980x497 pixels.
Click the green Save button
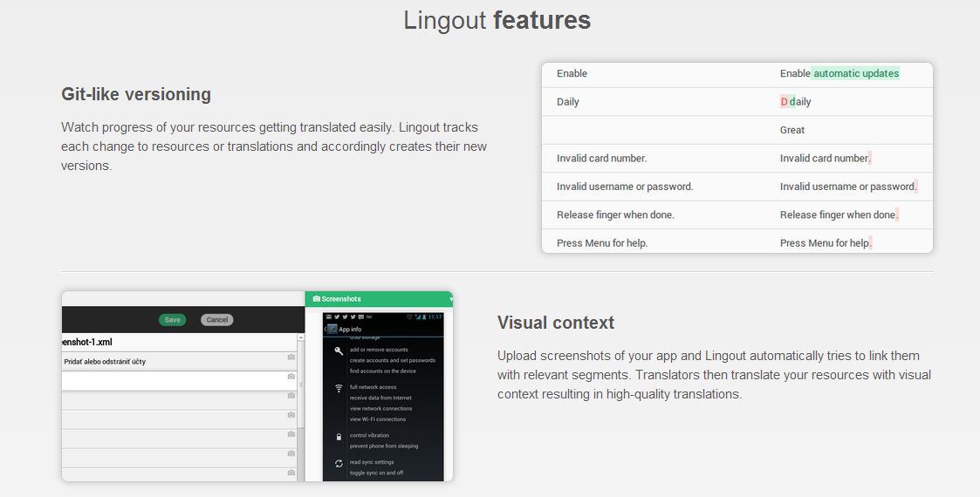[172, 320]
